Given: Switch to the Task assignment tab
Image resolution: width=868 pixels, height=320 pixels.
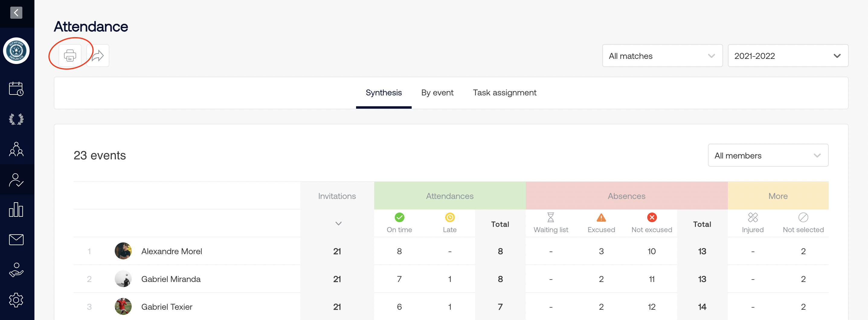Looking at the screenshot, I should coord(504,93).
